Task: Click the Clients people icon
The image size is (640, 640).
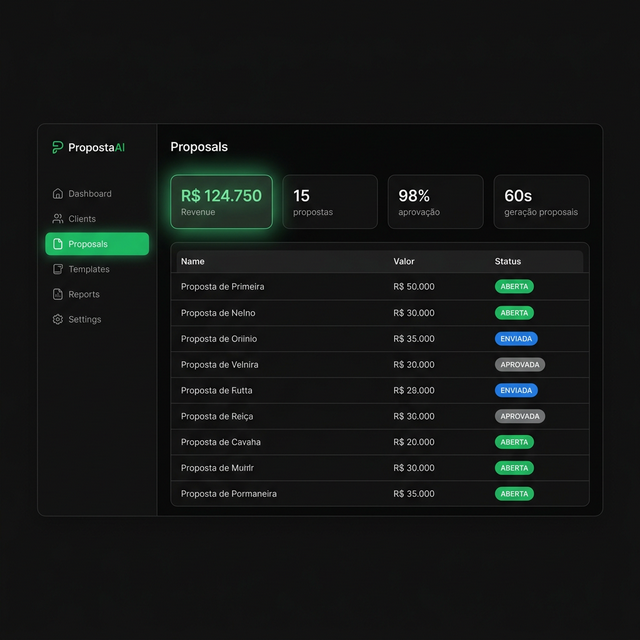Action: pos(58,219)
